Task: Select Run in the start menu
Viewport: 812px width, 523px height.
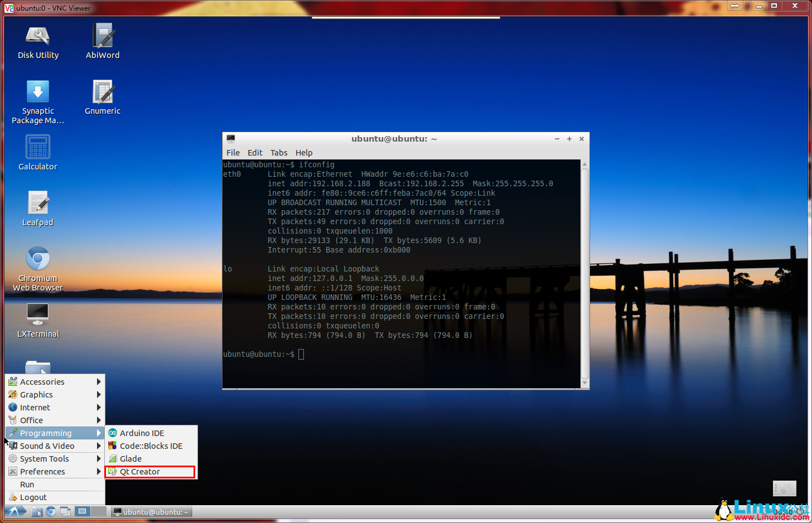Action: (27, 485)
